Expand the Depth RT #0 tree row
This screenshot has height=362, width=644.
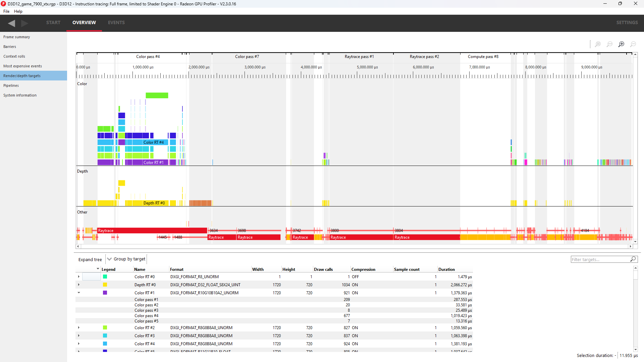[79, 285]
